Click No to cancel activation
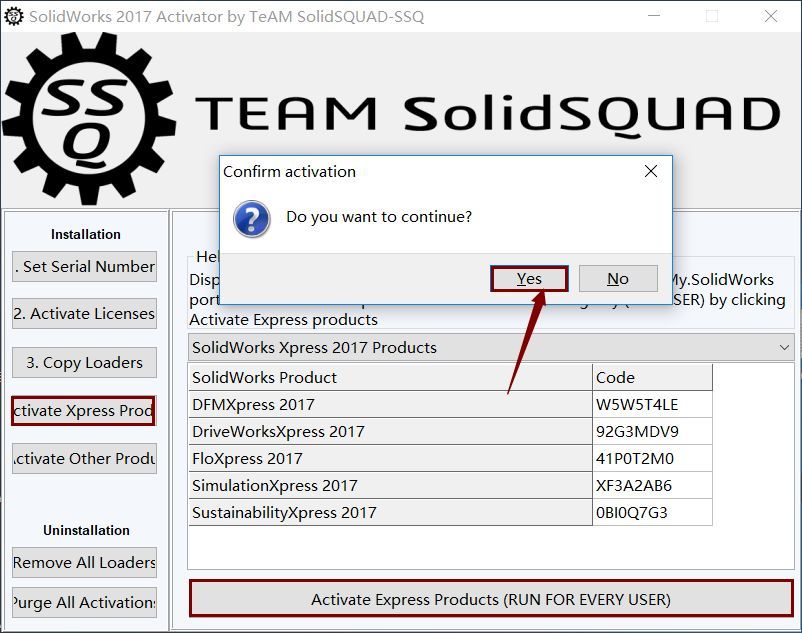The height and width of the screenshot is (633, 802). point(617,278)
